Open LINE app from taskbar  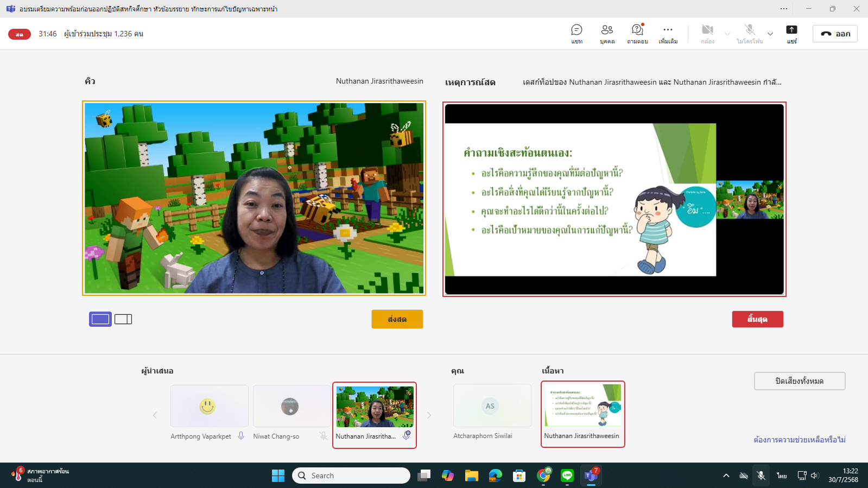[x=567, y=476]
